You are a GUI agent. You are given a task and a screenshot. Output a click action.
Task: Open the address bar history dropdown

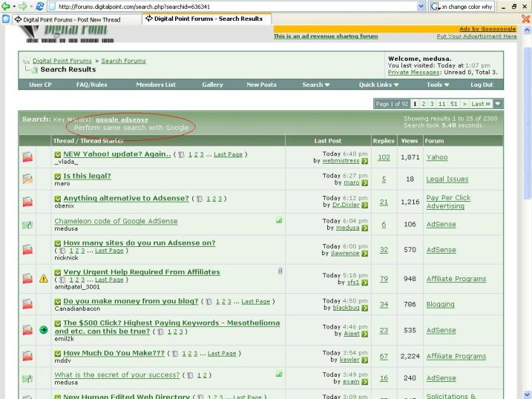pos(421,7)
